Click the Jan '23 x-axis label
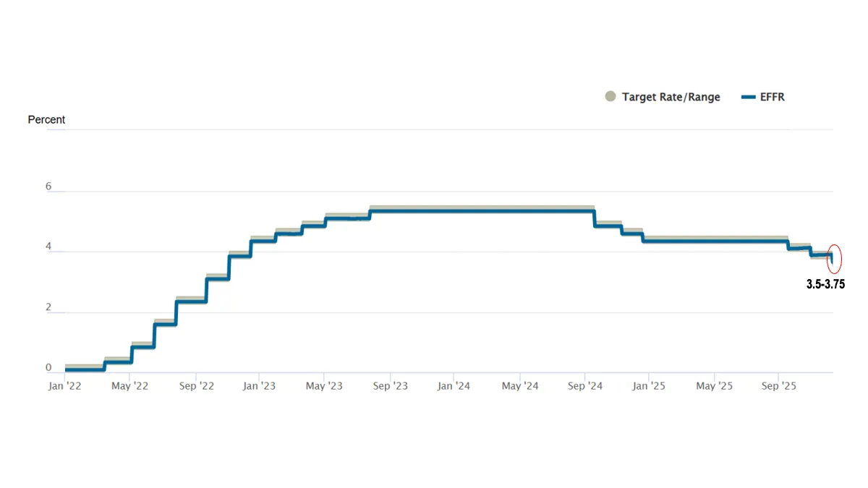The width and height of the screenshot is (868, 488). click(x=260, y=386)
